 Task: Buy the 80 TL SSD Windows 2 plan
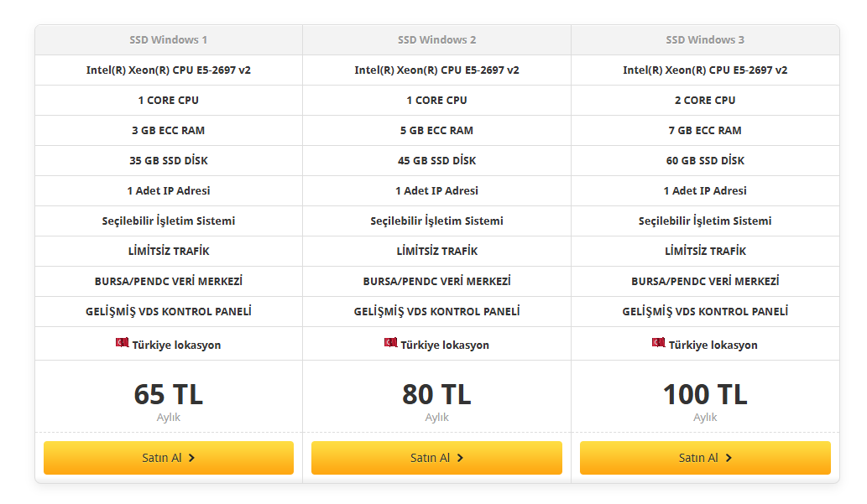[436, 458]
